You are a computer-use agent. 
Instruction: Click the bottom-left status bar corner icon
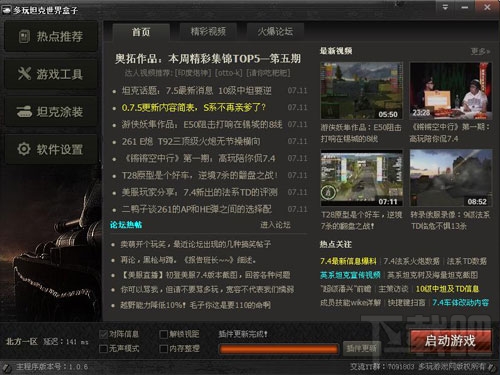[6, 368]
